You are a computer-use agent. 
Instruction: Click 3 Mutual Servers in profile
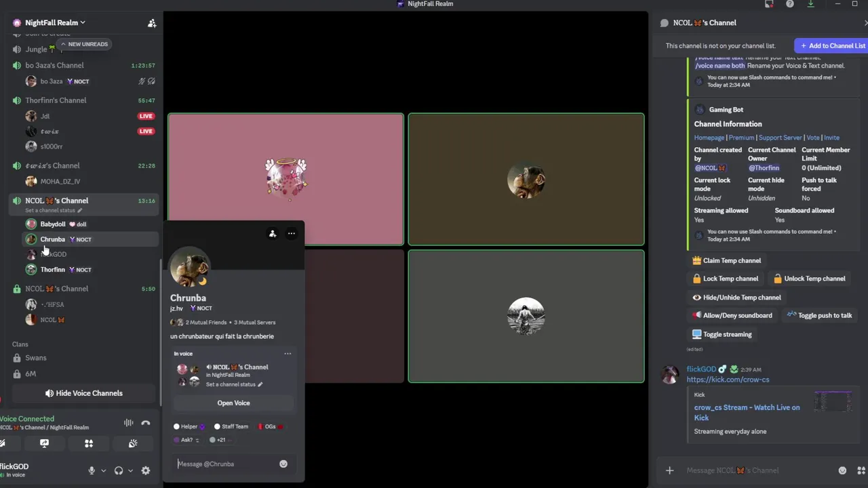point(254,323)
